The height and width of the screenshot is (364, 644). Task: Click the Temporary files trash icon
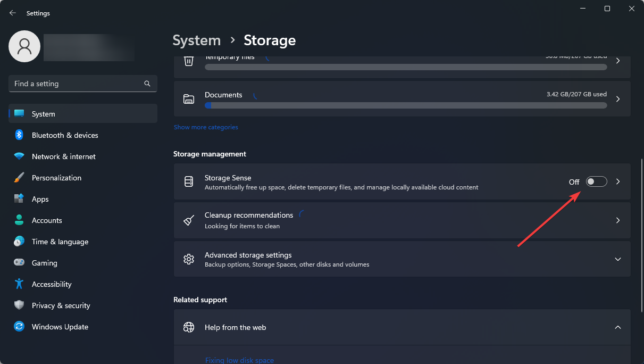point(189,61)
